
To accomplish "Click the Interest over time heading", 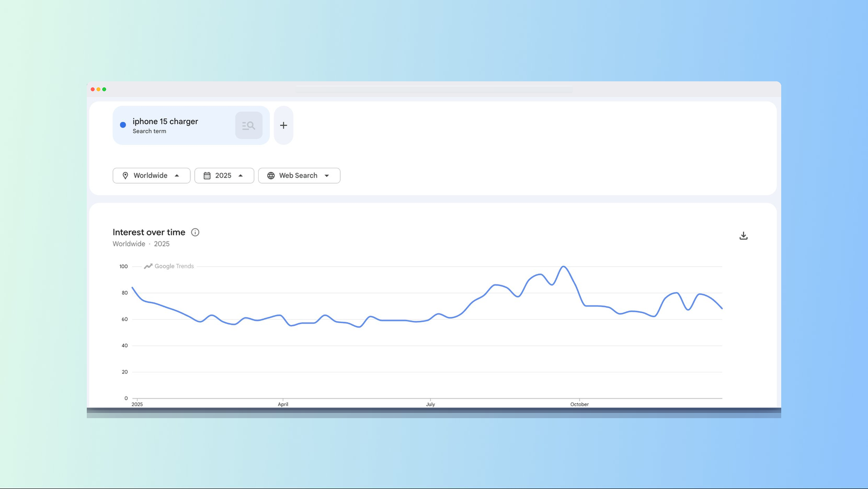I will pos(149,232).
